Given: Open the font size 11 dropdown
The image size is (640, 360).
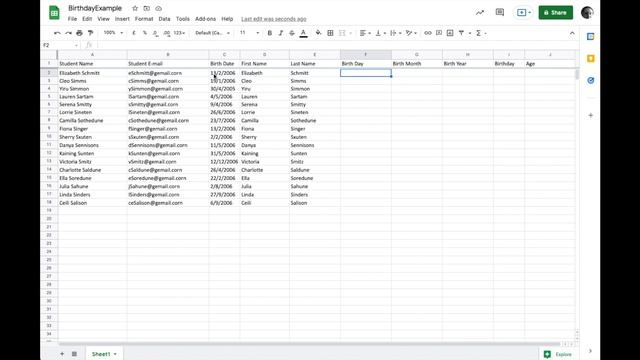Looking at the screenshot, I should (249, 33).
